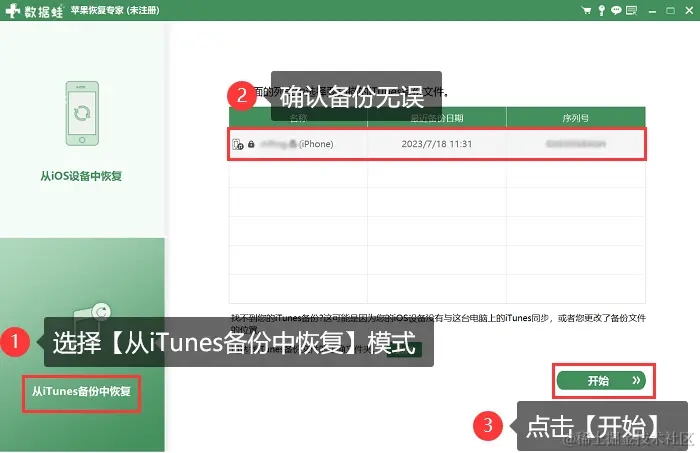The width and height of the screenshot is (700, 453).
Task: Click the key registration icon
Action: point(601,10)
